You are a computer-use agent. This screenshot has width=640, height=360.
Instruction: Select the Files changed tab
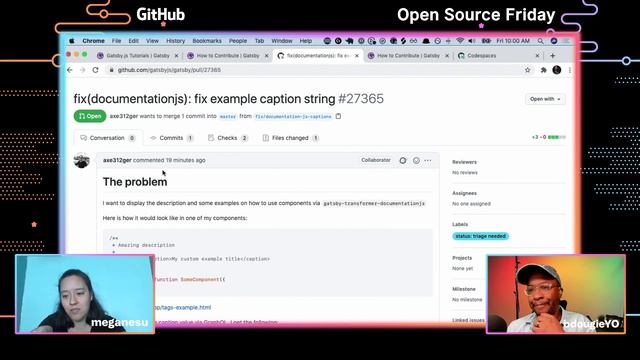pyautogui.click(x=290, y=138)
